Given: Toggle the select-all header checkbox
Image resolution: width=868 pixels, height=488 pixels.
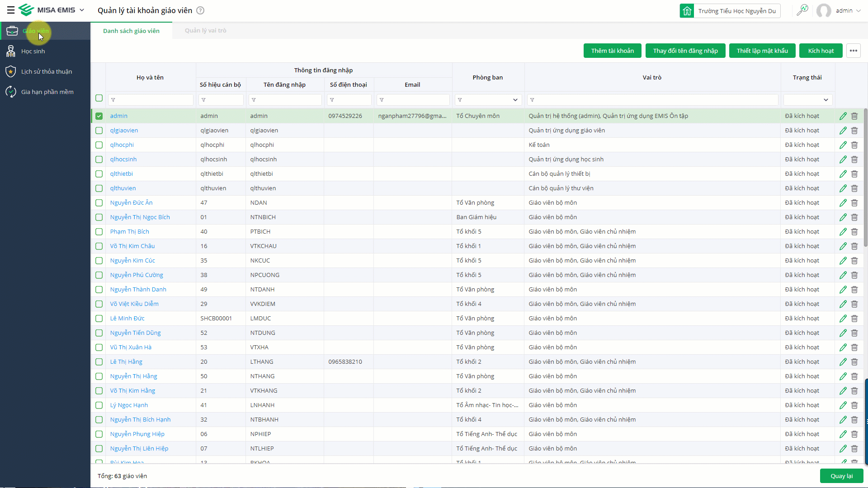Looking at the screenshot, I should 99,98.
